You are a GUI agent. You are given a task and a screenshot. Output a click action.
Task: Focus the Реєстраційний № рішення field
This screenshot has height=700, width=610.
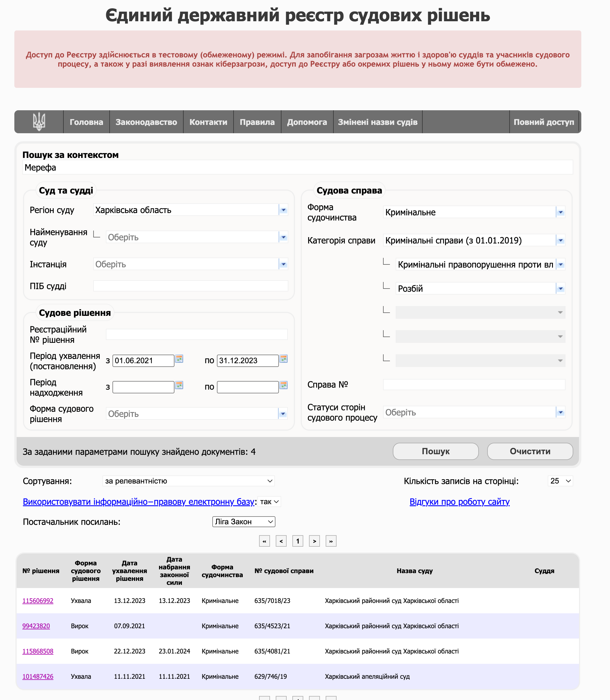(x=197, y=334)
